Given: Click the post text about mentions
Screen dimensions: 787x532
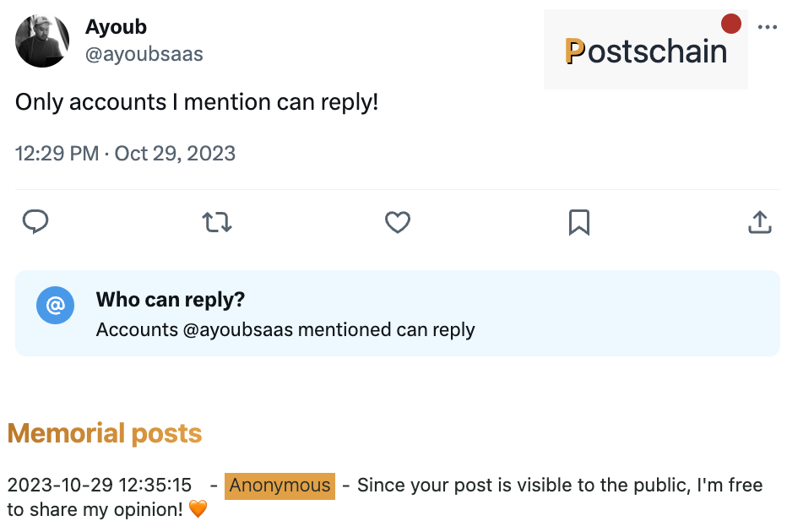Looking at the screenshot, I should pos(197,101).
